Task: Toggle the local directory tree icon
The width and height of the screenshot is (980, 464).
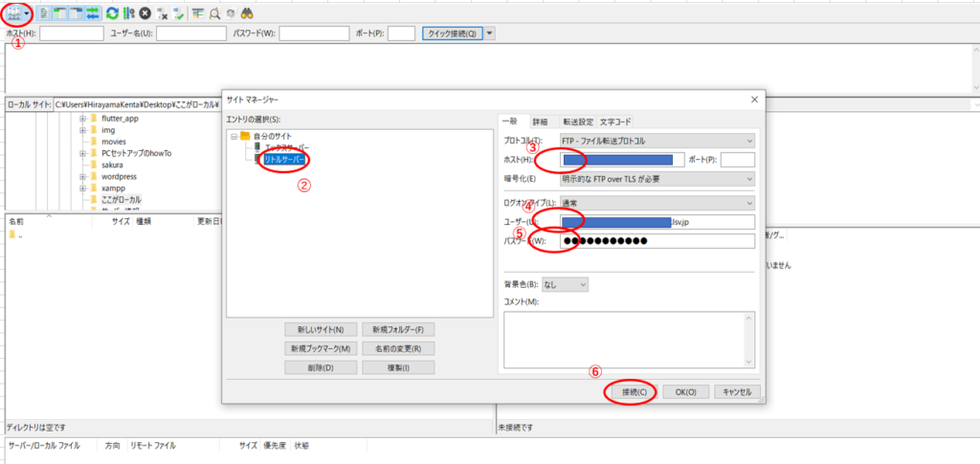Action: pyautogui.click(x=60, y=12)
